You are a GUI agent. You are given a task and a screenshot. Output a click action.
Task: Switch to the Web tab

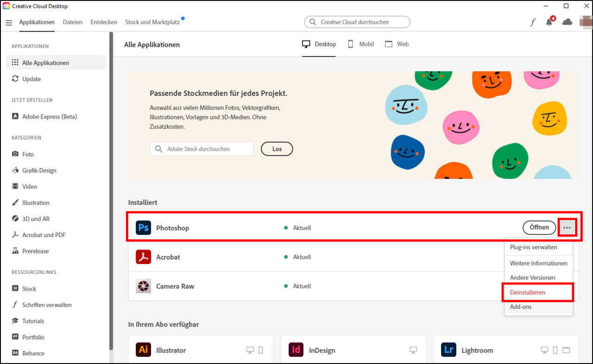[x=397, y=44]
